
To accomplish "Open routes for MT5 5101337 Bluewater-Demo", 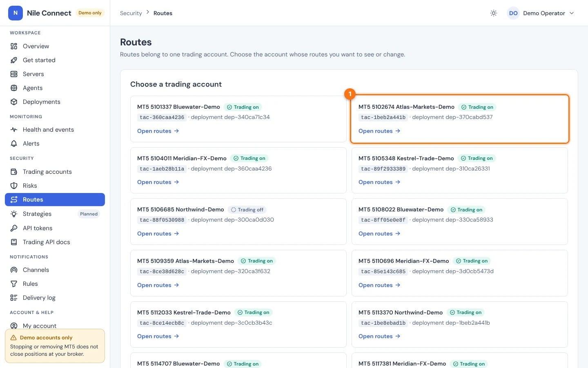I will tap(158, 131).
